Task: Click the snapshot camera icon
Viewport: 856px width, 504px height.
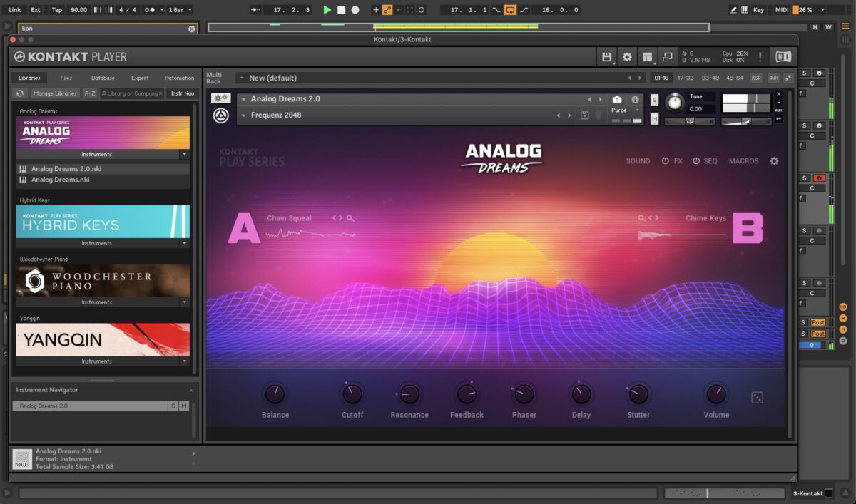Action: [x=617, y=100]
